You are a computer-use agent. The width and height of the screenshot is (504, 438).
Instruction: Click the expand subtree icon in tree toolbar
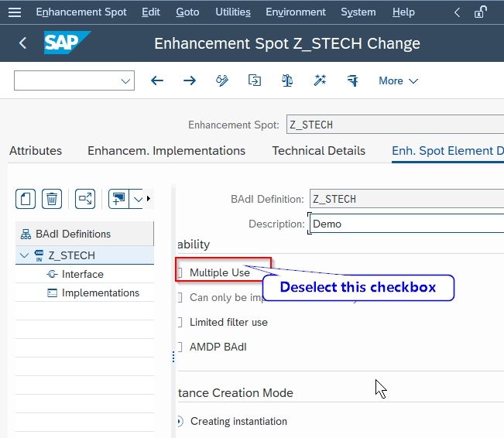coord(85,199)
